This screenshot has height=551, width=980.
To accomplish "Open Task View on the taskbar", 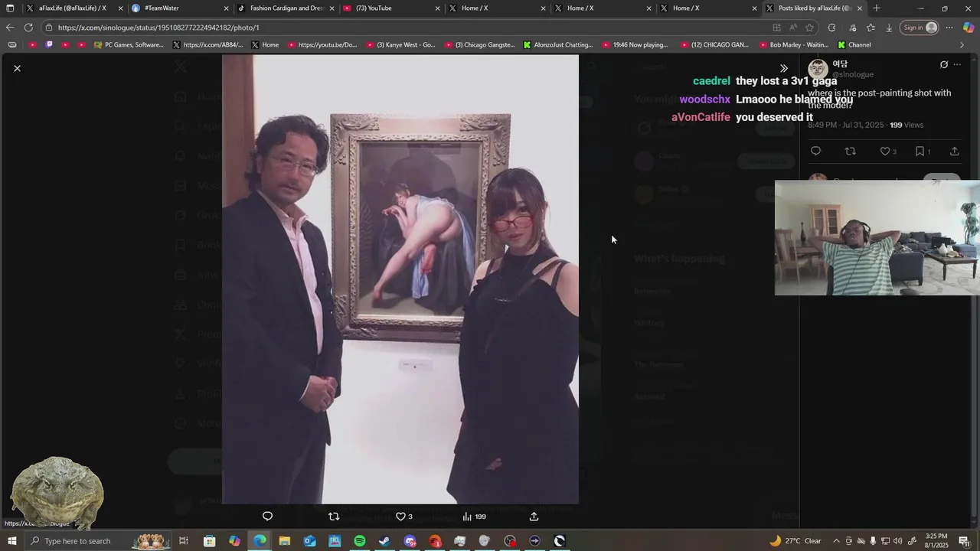I will tap(184, 541).
